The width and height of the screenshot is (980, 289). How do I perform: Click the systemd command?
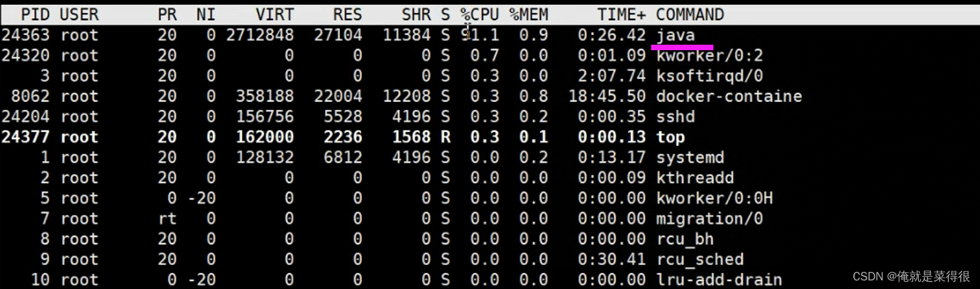coord(690,157)
